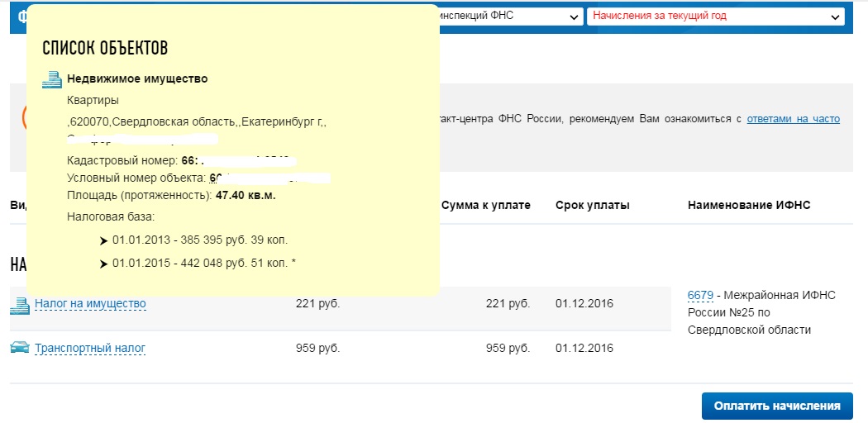Click the transport tax due date 01.12.2016
The width and height of the screenshot is (868, 423).
(584, 349)
